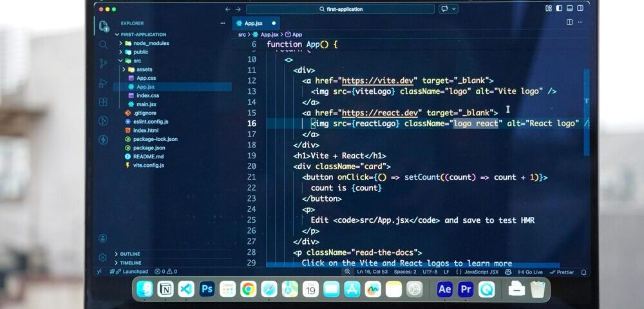Open main.jsx in the file tree
The width and height of the screenshot is (644, 309).
(146, 104)
